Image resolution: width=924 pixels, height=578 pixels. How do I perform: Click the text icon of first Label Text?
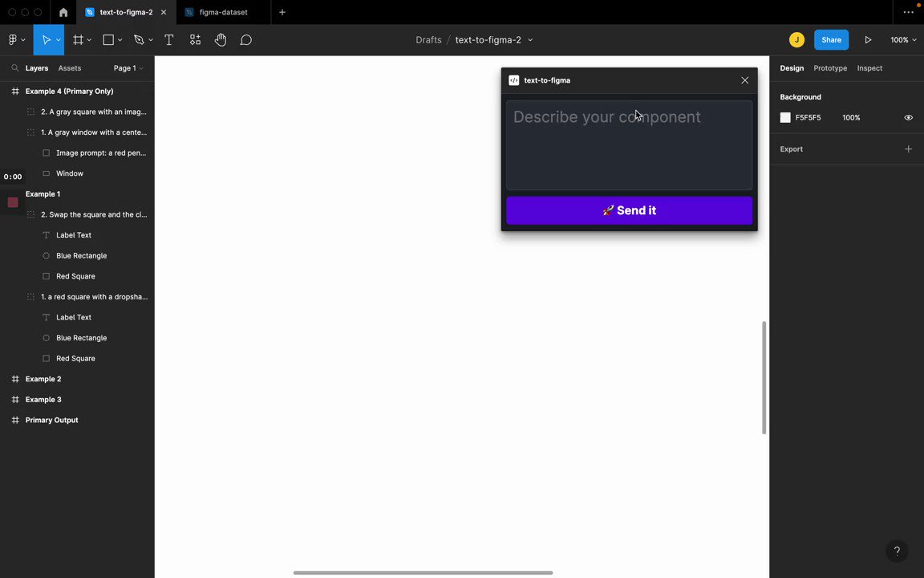tap(46, 234)
